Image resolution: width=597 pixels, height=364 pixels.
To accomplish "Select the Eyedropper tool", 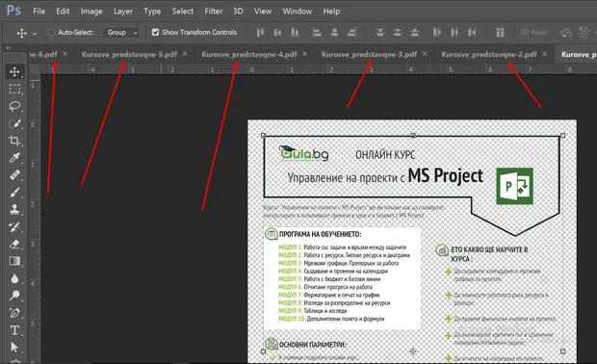I will 14,158.
